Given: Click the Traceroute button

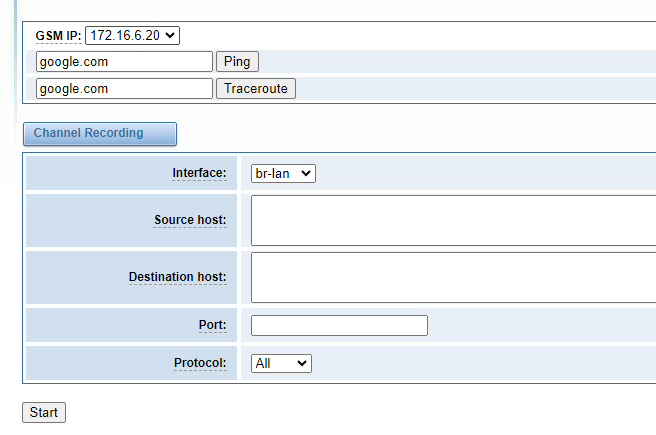Looking at the screenshot, I should click(x=256, y=89).
